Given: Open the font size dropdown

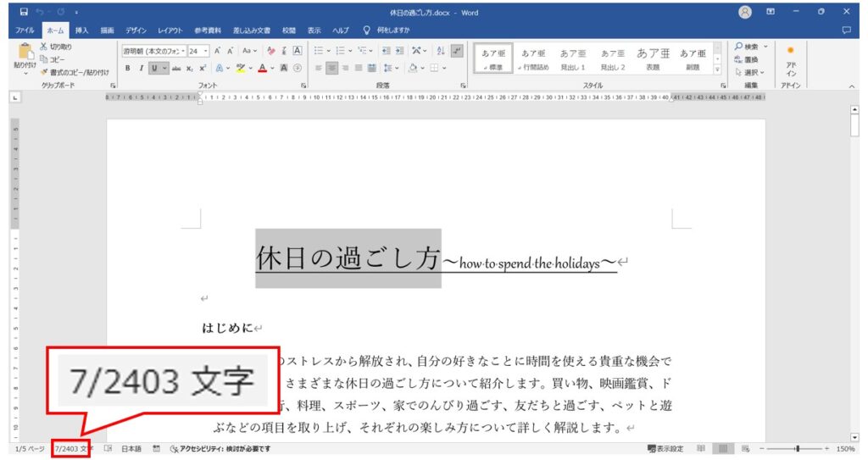Looking at the screenshot, I should point(206,51).
